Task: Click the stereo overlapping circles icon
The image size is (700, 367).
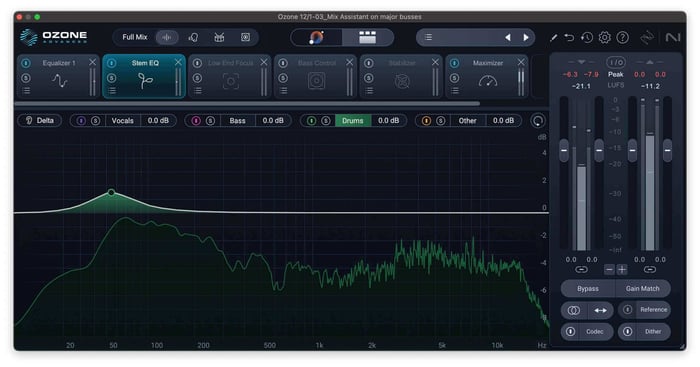Action: coord(574,310)
